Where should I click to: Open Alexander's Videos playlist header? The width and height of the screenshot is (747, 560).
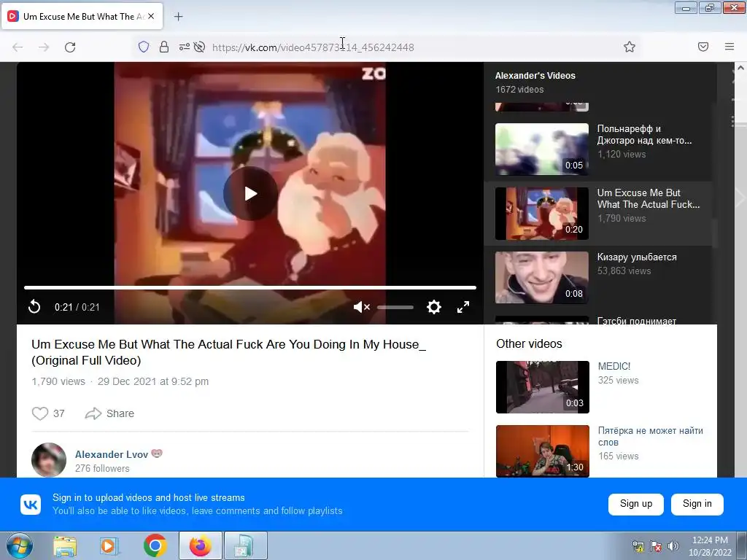click(x=535, y=76)
